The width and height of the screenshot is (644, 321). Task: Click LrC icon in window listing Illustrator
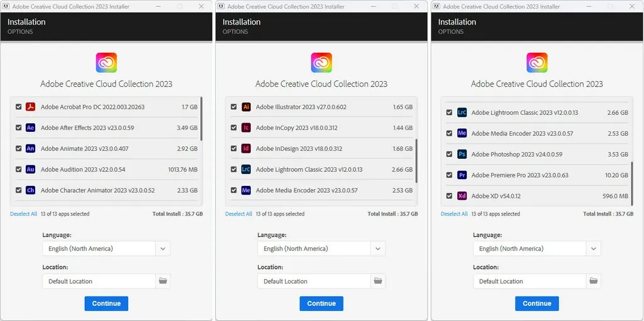(246, 169)
